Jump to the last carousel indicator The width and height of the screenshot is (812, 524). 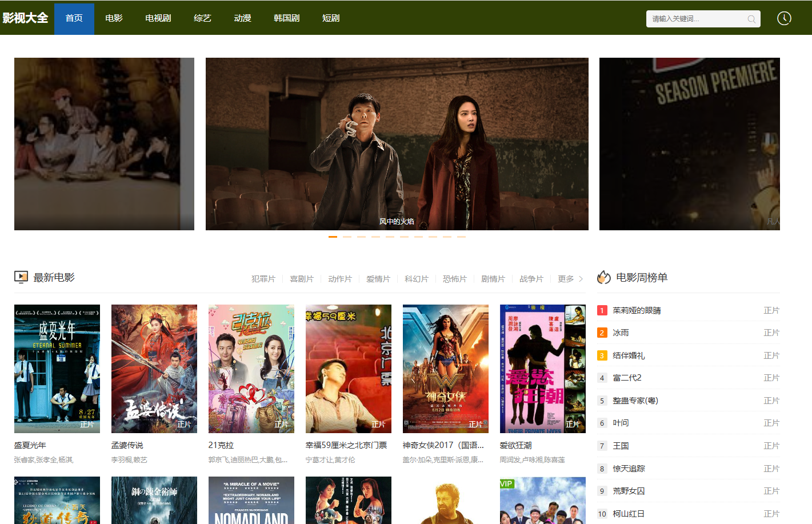pos(461,237)
